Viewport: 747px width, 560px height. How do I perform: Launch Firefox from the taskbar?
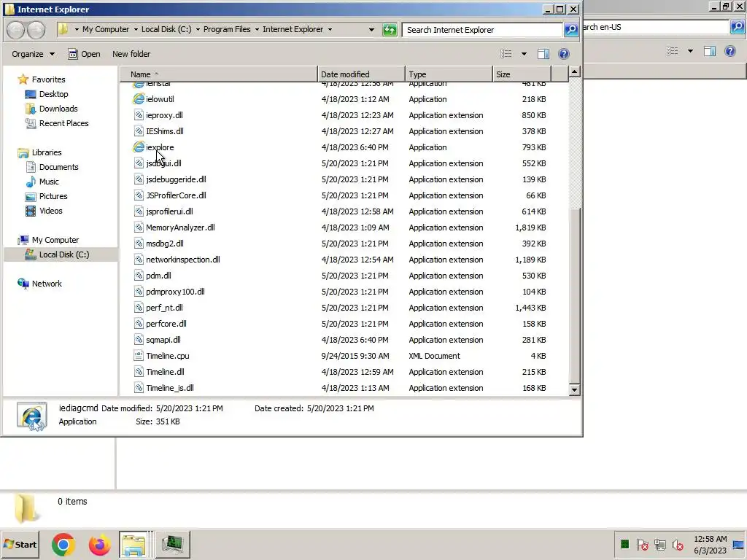pyautogui.click(x=99, y=544)
